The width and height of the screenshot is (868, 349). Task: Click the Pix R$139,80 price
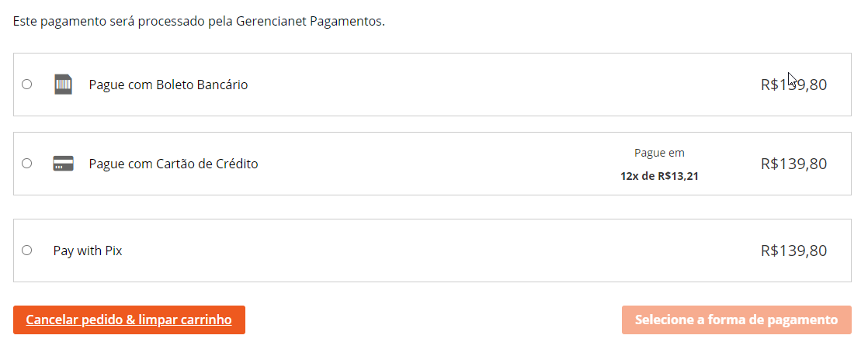click(x=793, y=251)
